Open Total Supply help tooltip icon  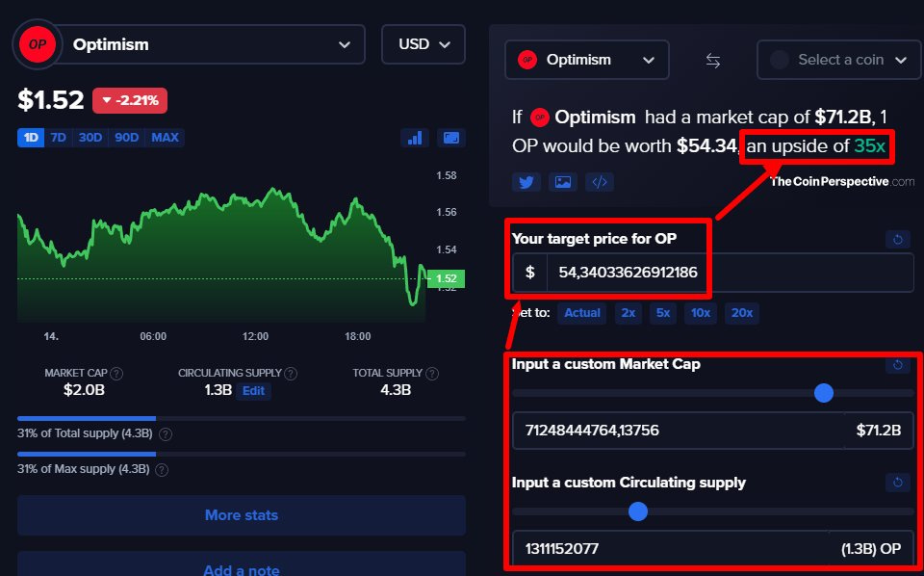coord(432,373)
